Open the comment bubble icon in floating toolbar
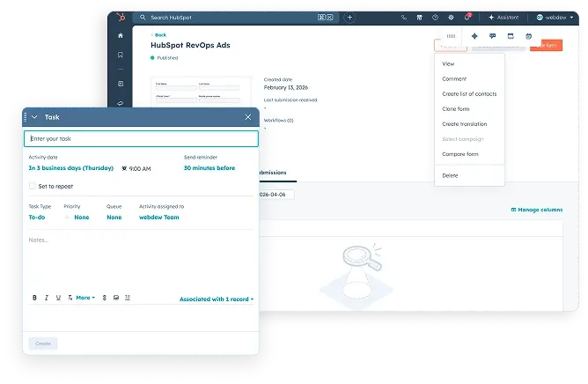 pos(492,36)
